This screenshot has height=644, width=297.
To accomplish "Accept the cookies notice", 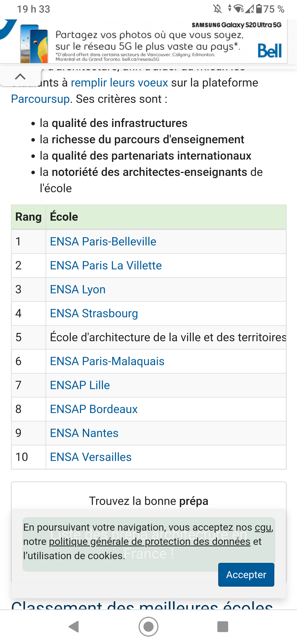I will coord(246,574).
